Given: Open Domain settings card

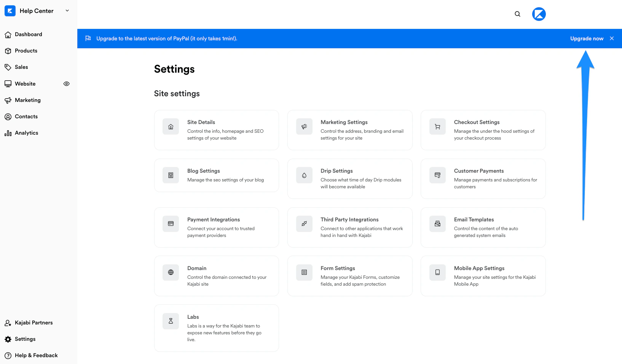Looking at the screenshot, I should (216, 276).
